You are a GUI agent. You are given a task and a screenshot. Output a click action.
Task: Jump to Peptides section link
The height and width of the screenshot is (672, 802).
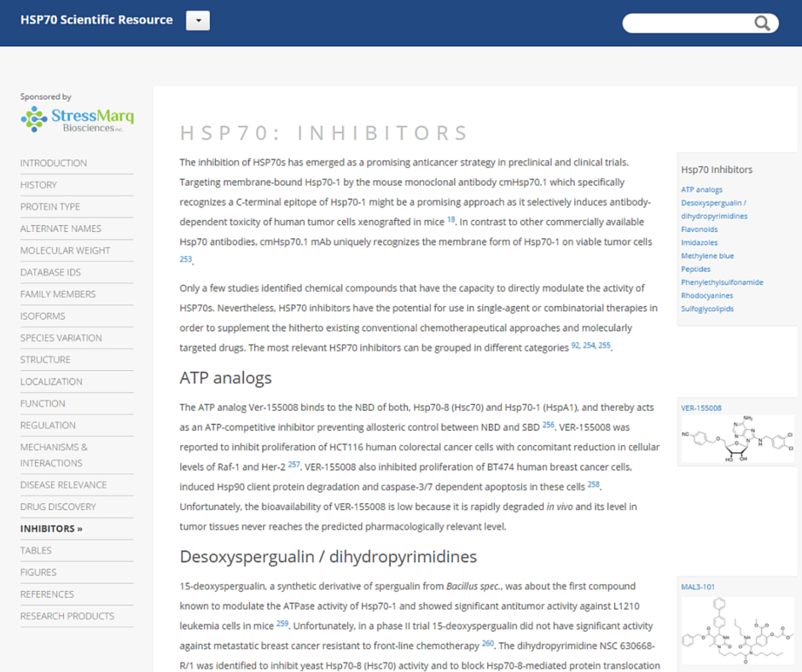click(x=695, y=269)
